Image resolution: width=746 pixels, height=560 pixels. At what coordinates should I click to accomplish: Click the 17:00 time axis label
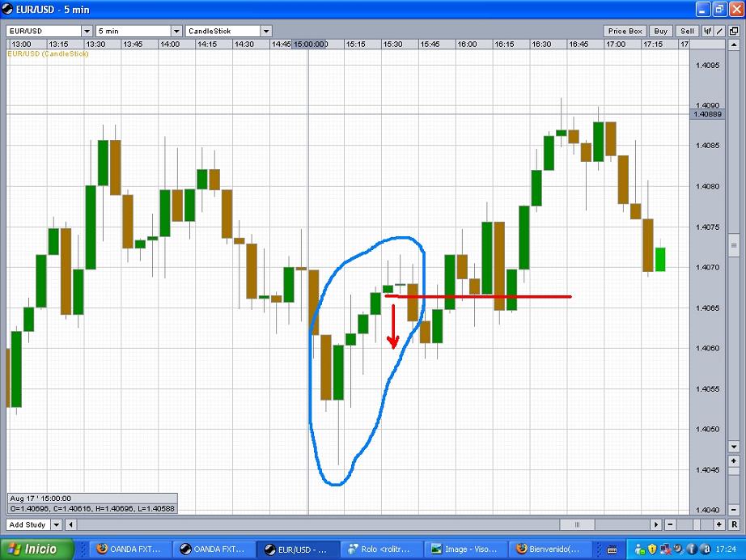(616, 45)
